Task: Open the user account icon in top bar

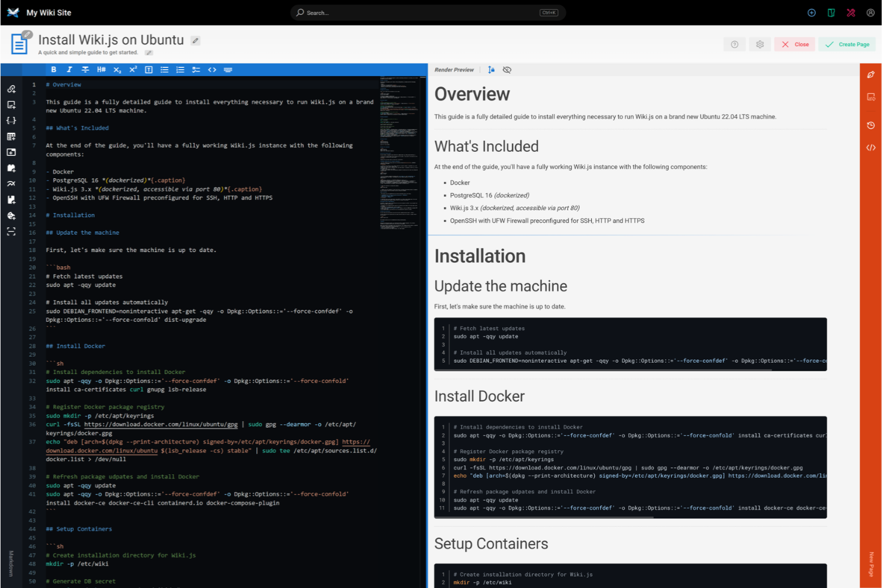Action: point(871,12)
